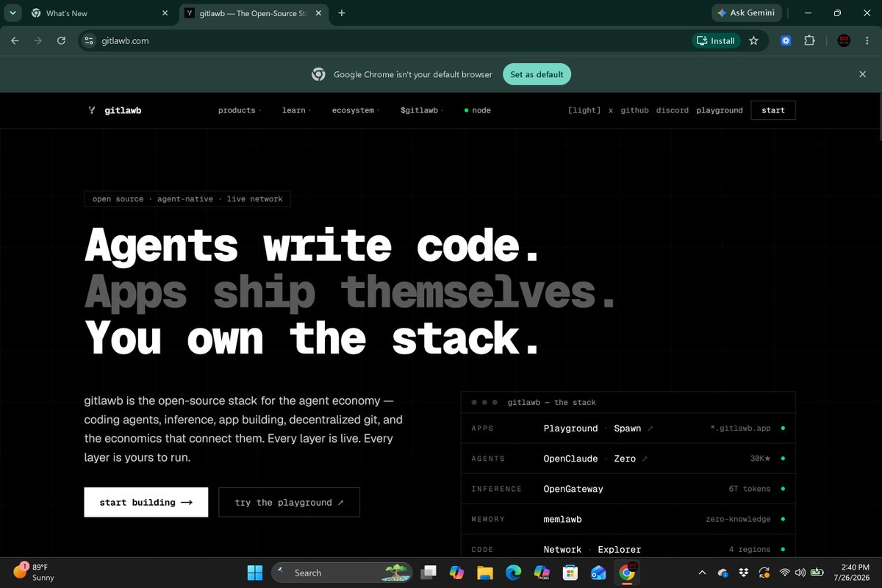Reload the page with the refresh icon
The height and width of the screenshot is (588, 882).
click(61, 41)
